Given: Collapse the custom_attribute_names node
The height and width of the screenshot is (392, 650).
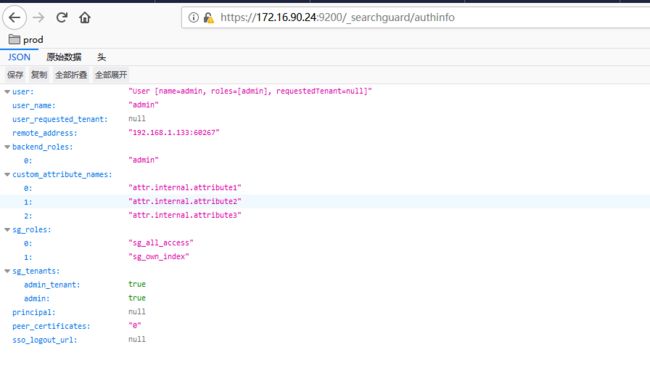Looking at the screenshot, I should pos(7,174).
